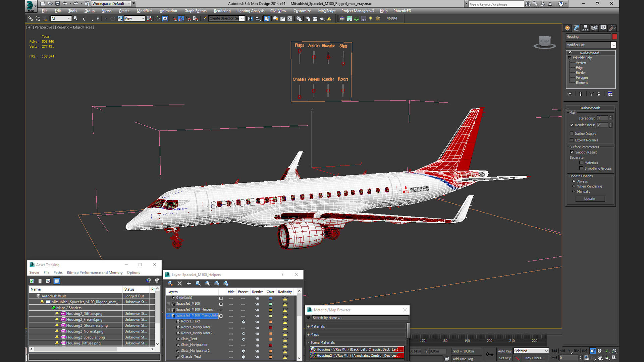This screenshot has height=362, width=644.
Task: Enable Separate by Smoothing Groups checkbox
Action: [x=581, y=168]
